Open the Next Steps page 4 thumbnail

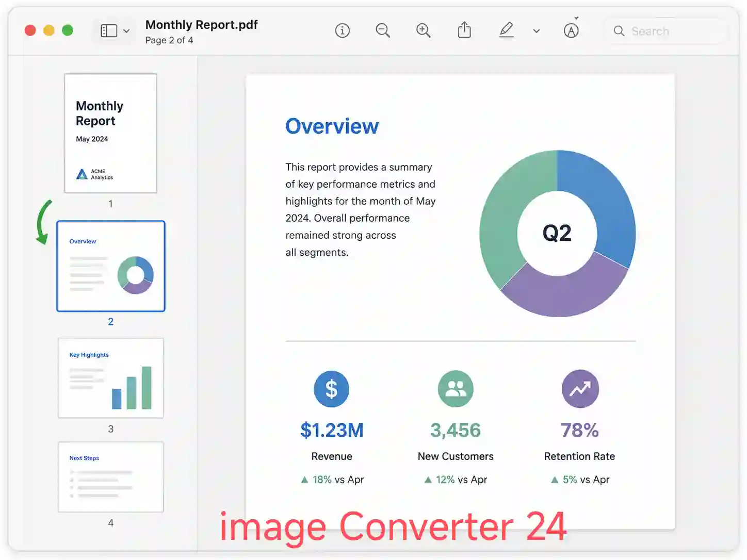111,477
